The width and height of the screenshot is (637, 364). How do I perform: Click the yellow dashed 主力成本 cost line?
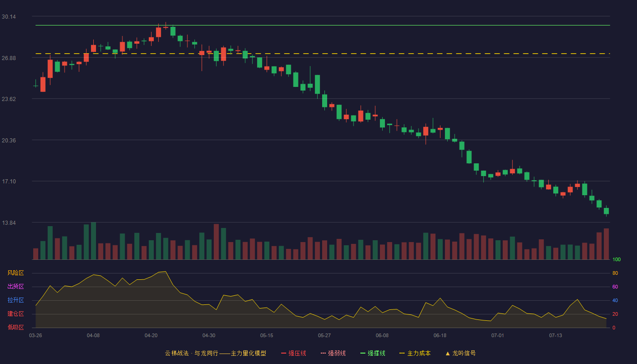click(323, 54)
